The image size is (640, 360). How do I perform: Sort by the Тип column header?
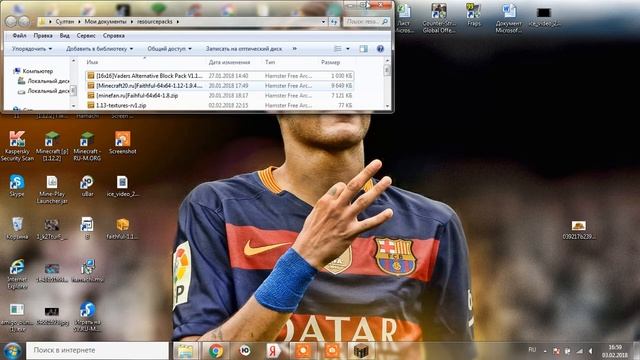point(270,62)
